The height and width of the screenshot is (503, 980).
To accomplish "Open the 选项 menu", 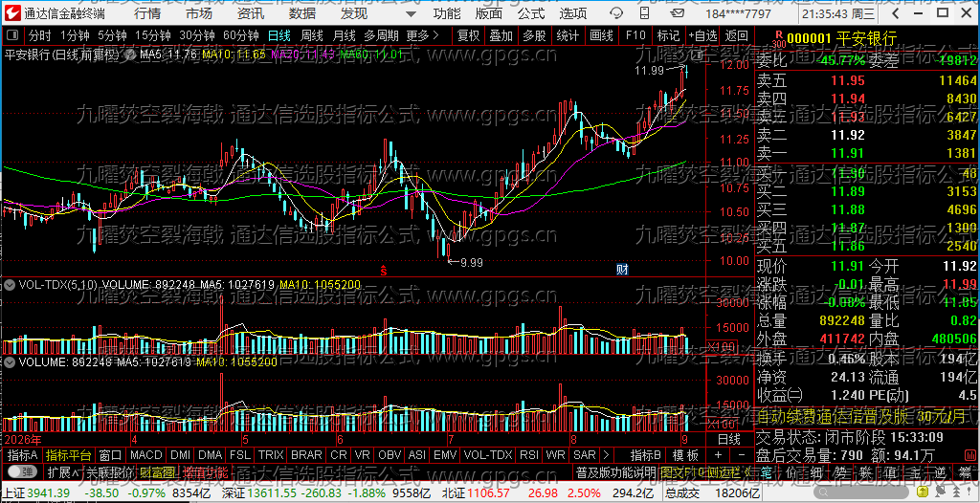I will [x=573, y=13].
